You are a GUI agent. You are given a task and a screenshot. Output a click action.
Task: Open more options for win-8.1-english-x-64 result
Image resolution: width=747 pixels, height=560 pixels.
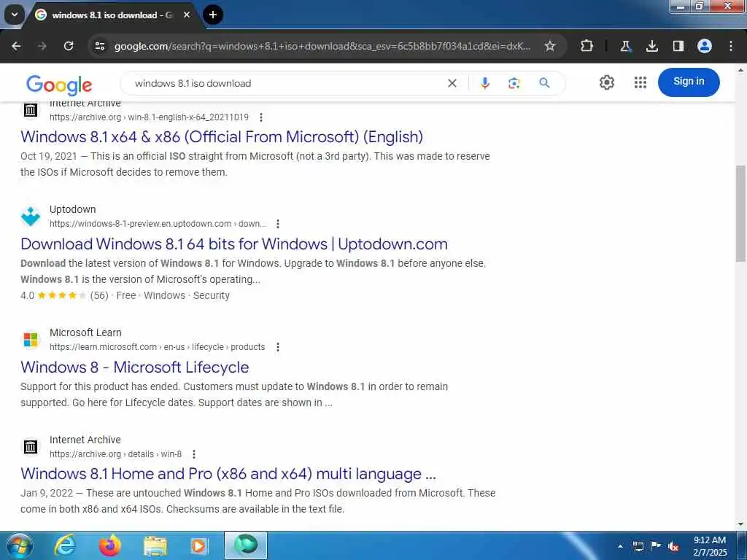click(260, 117)
